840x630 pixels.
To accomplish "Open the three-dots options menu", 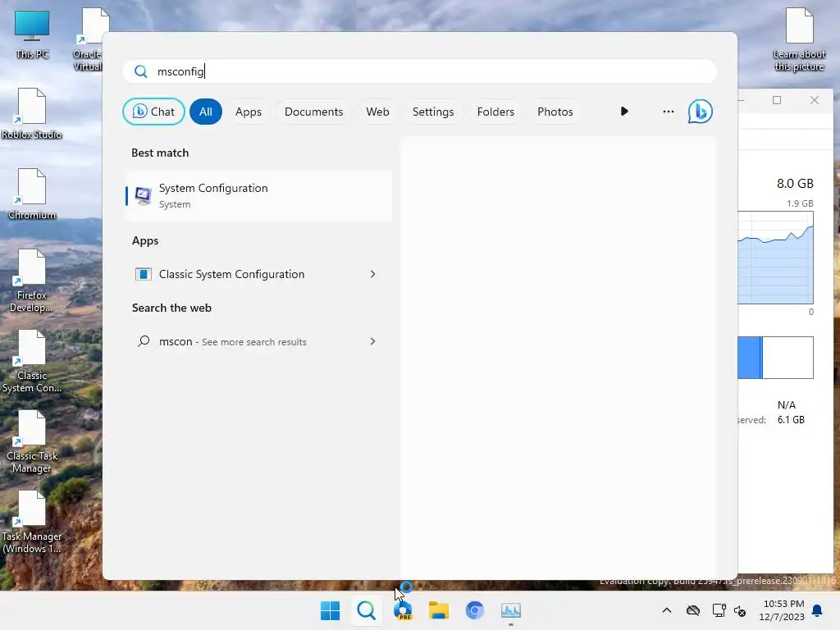I will (x=668, y=112).
